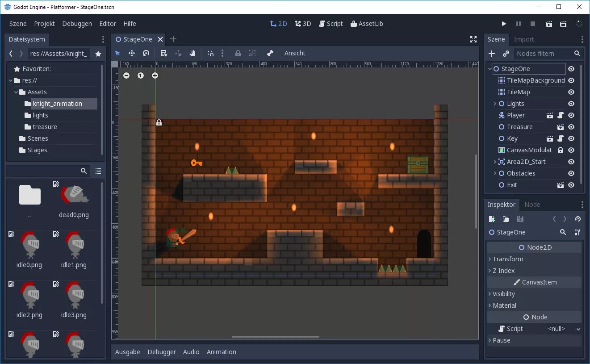The height and width of the screenshot is (364, 590).
Task: Switch to 3D workspace
Action: (303, 24)
